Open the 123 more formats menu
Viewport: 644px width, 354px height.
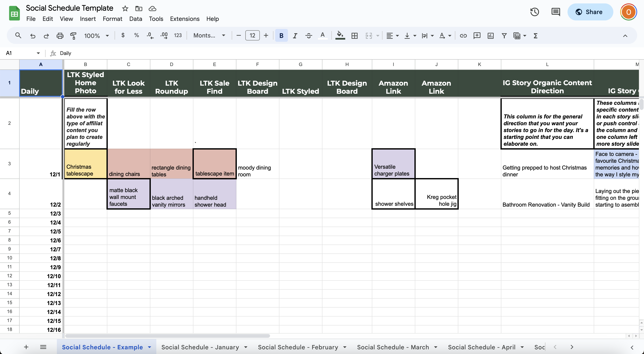coord(178,36)
